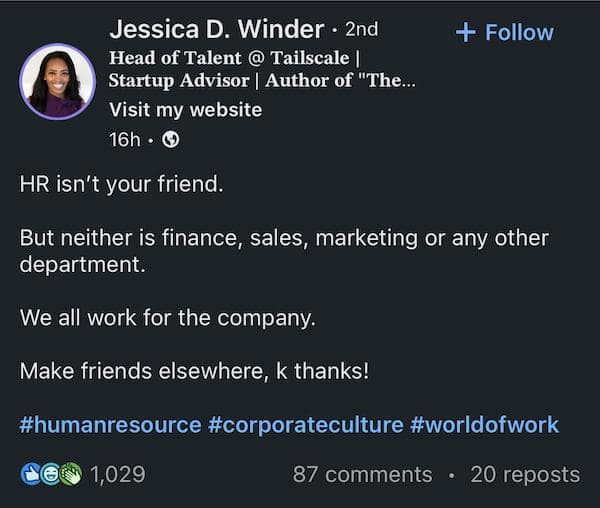The height and width of the screenshot is (508, 600).
Task: Open the #humanresource hashtag
Action: pyautogui.click(x=110, y=424)
